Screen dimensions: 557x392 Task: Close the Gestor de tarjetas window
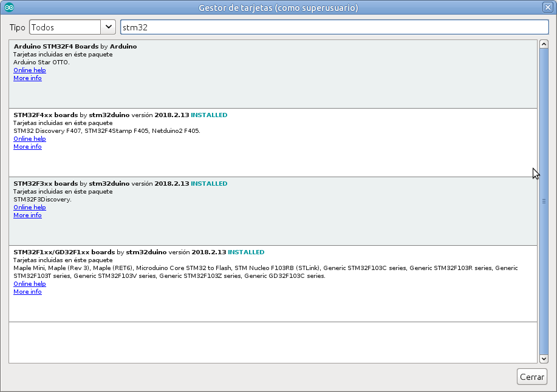[547, 7]
